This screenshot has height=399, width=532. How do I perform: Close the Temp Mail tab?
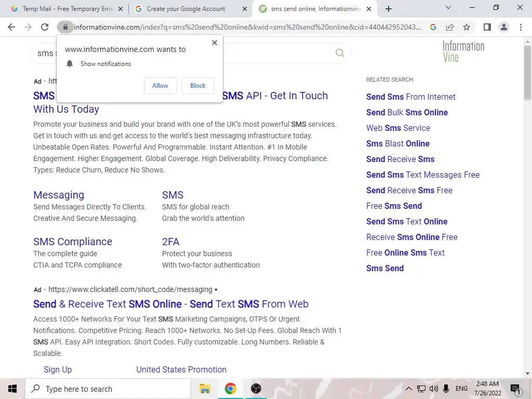coord(121,9)
